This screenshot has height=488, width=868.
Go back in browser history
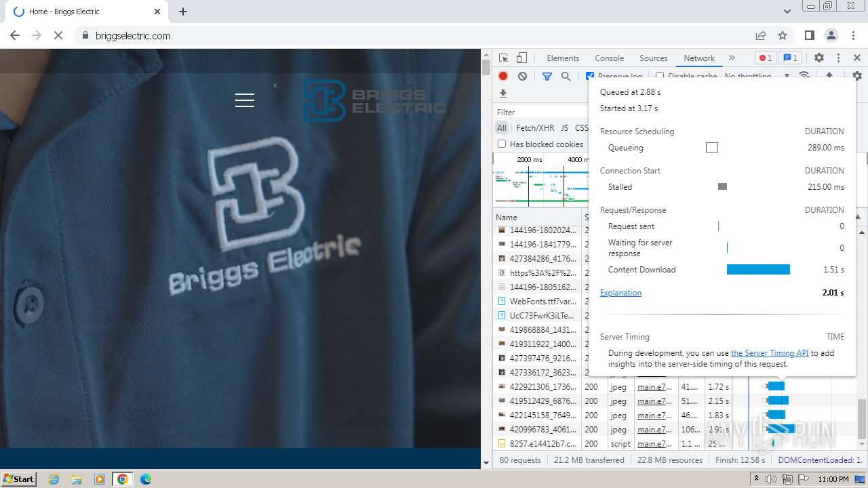(15, 35)
